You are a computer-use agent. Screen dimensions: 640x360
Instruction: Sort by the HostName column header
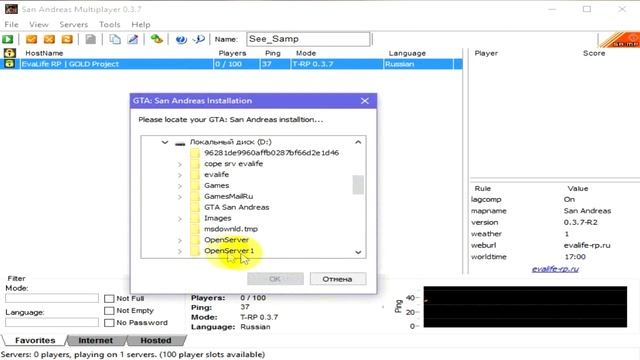pos(44,53)
